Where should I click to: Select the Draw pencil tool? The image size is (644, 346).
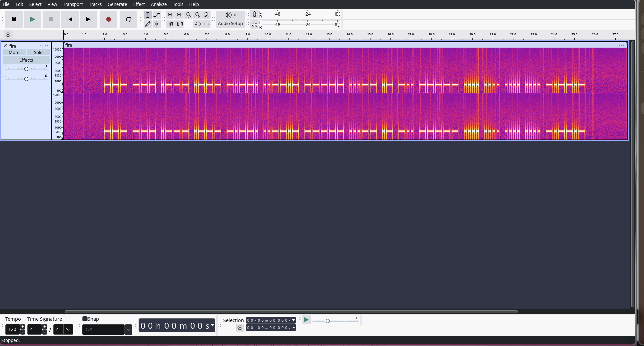click(x=148, y=24)
